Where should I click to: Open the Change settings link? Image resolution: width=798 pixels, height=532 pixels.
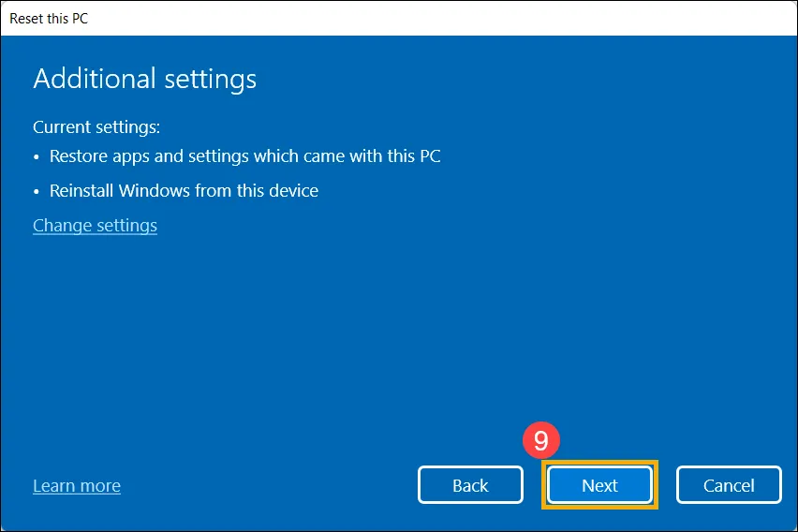[x=95, y=225]
